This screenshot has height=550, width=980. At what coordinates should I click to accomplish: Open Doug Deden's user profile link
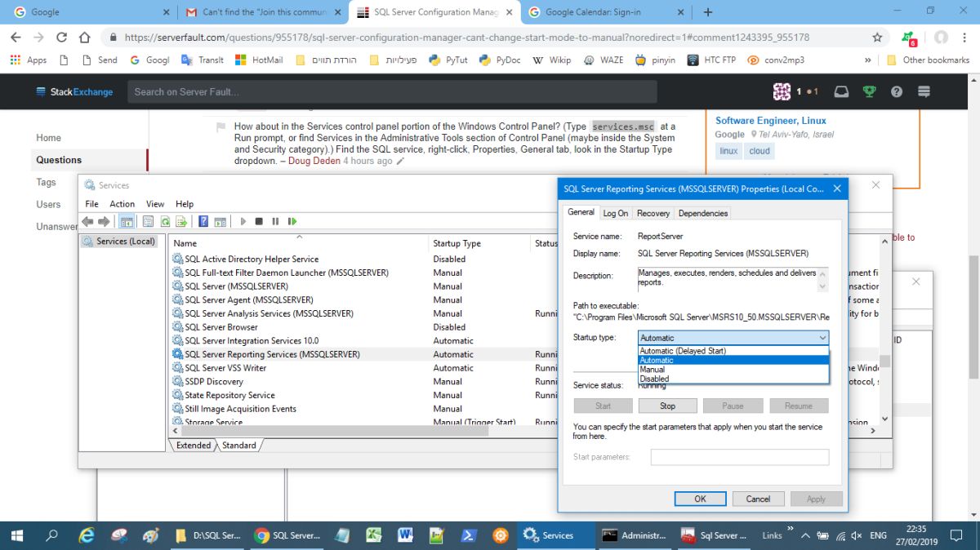click(x=315, y=161)
